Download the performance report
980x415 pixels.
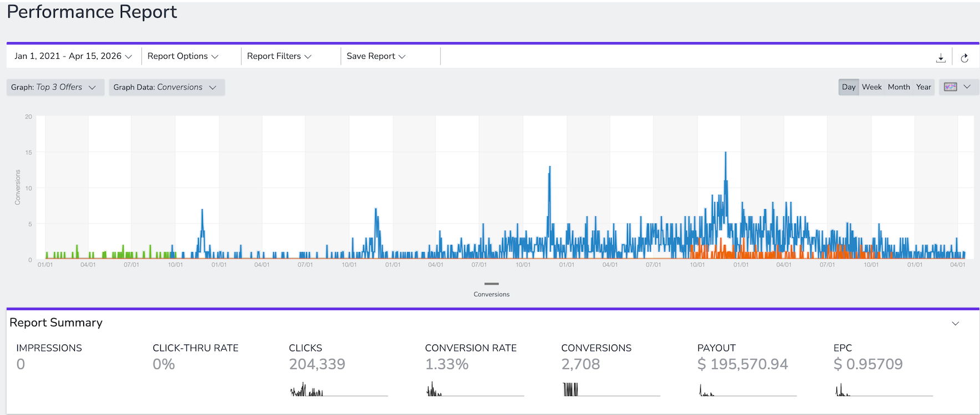(x=941, y=58)
